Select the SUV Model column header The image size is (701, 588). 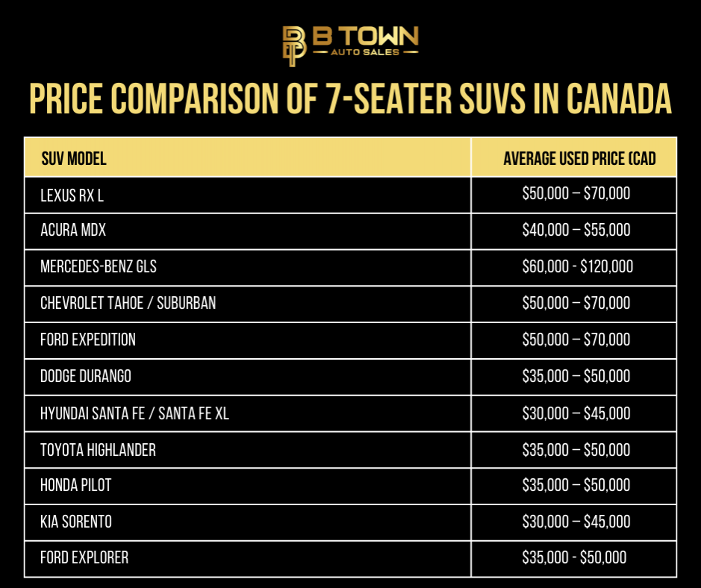tap(248, 157)
